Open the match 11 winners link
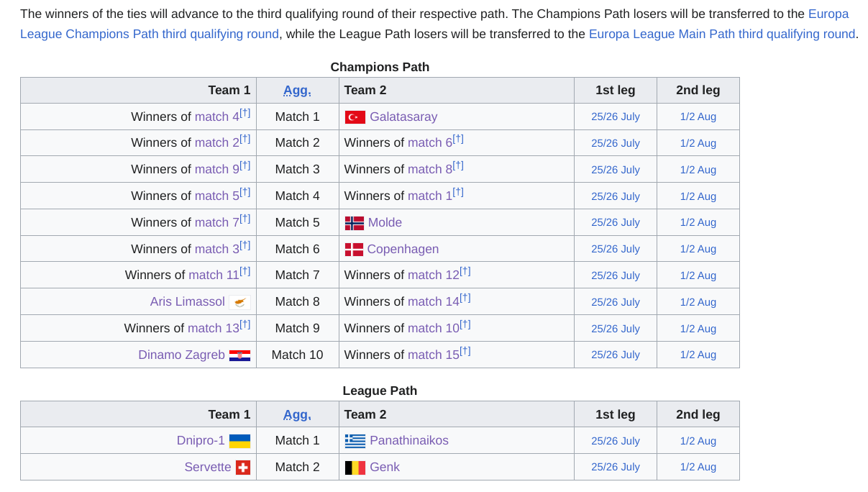The image size is (868, 492). point(214,275)
